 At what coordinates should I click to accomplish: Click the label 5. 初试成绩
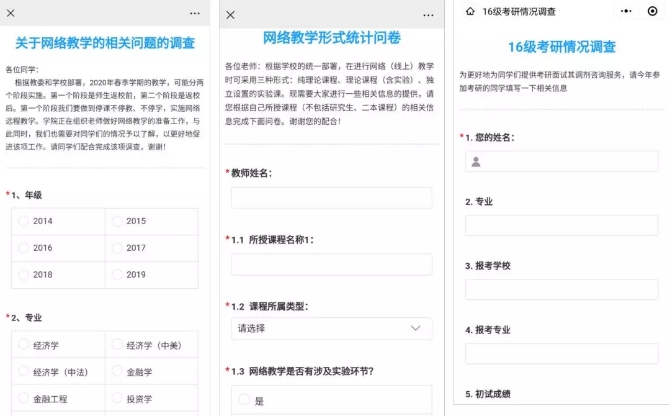(x=488, y=394)
